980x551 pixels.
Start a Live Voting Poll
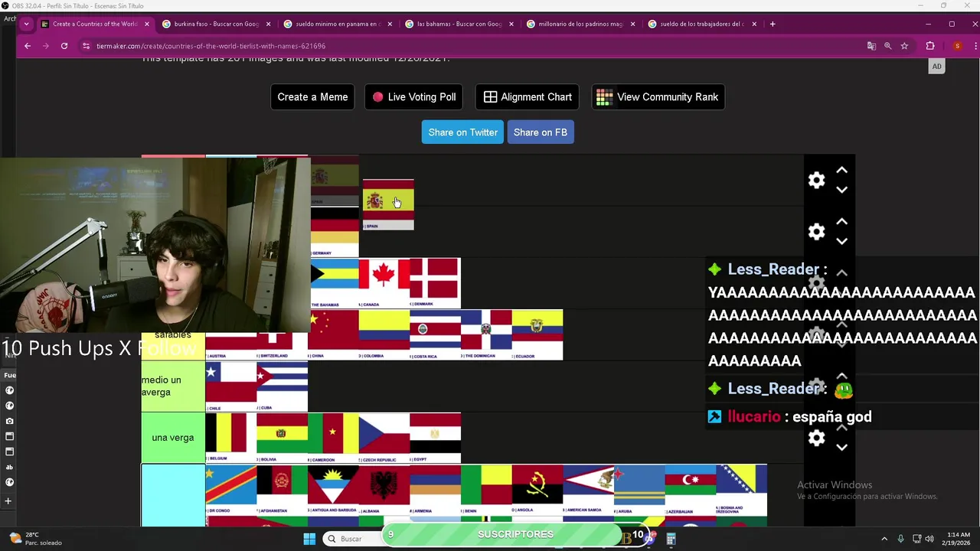click(x=414, y=97)
